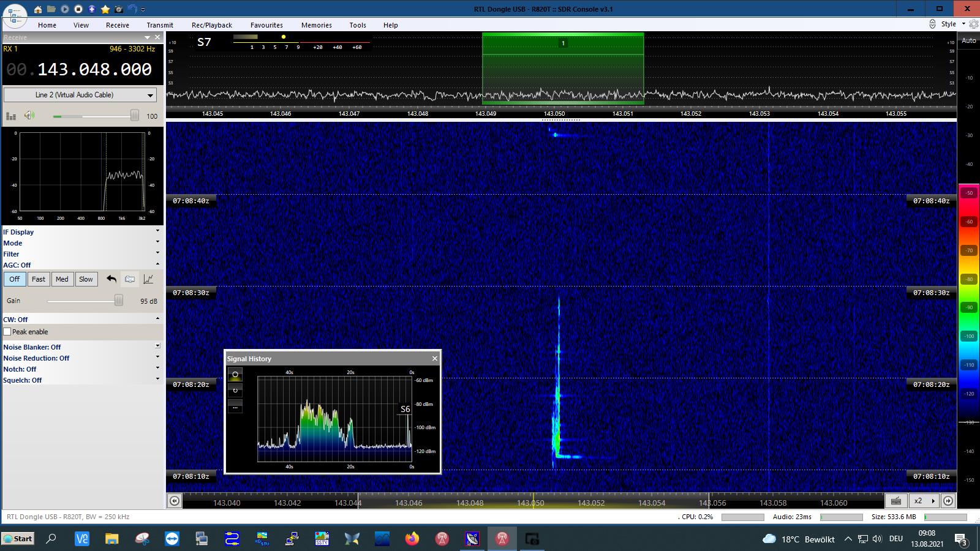This screenshot has height=551, width=980.
Task: Click the play icon in quick access toolbar
Action: point(65,9)
